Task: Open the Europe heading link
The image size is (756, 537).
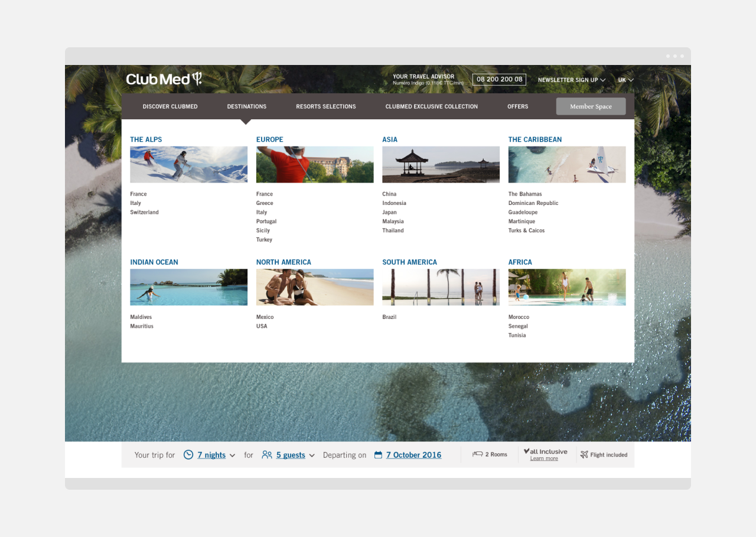Action: pyautogui.click(x=270, y=139)
